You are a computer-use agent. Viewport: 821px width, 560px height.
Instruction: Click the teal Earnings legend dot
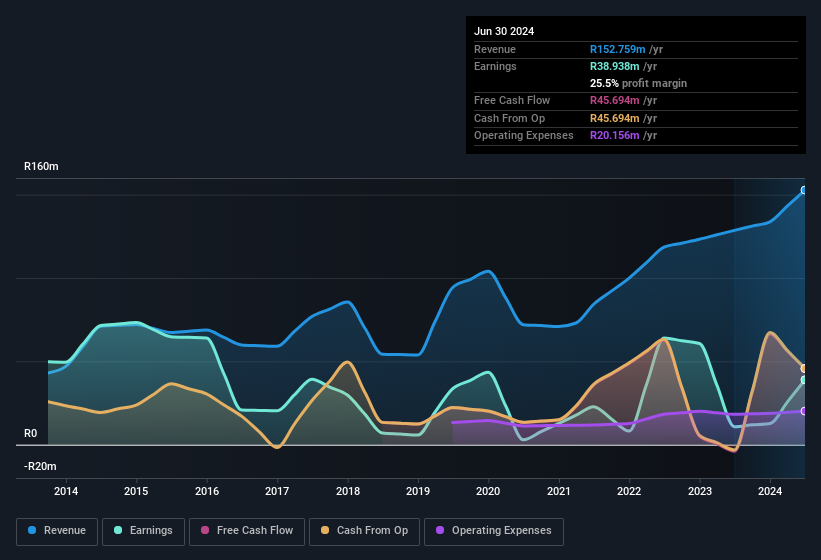coord(119,531)
